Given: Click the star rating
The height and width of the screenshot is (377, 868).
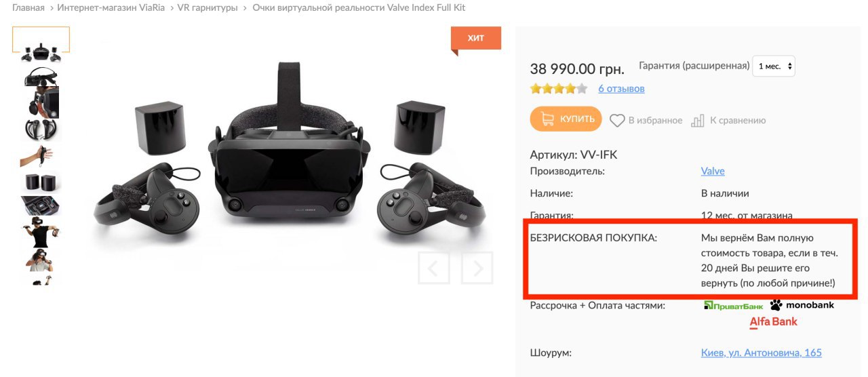Looking at the screenshot, I should tap(558, 89).
